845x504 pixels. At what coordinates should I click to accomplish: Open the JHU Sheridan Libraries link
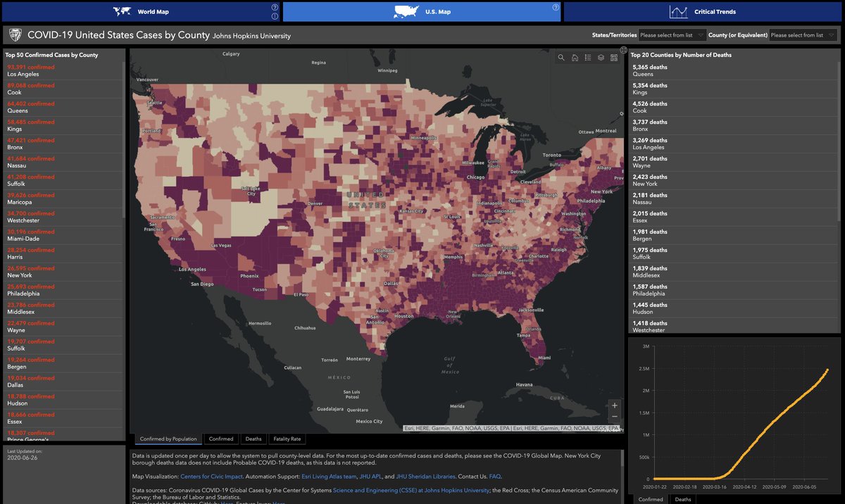(x=425, y=477)
